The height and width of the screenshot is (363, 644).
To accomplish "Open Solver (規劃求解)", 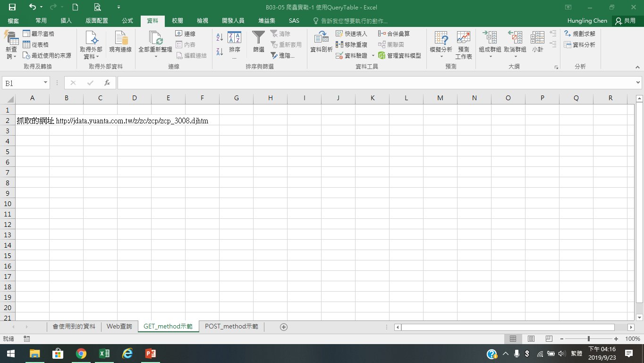I will coord(580,34).
